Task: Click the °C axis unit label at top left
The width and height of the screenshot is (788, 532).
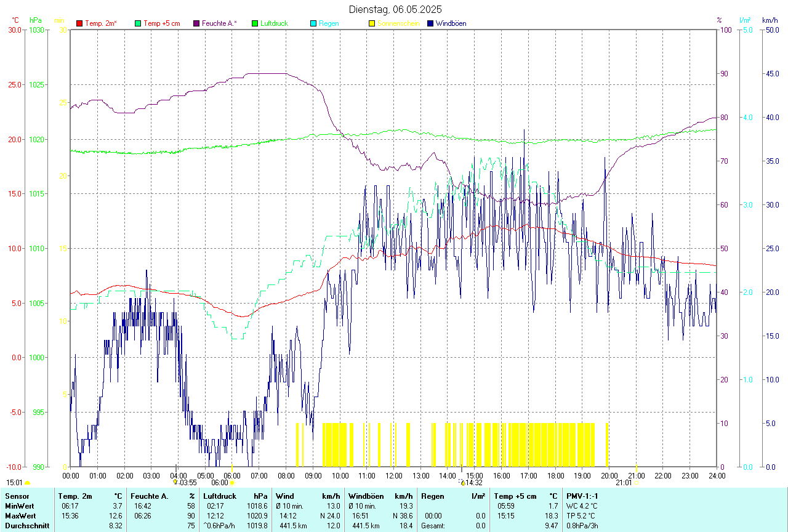Action: pyautogui.click(x=15, y=20)
